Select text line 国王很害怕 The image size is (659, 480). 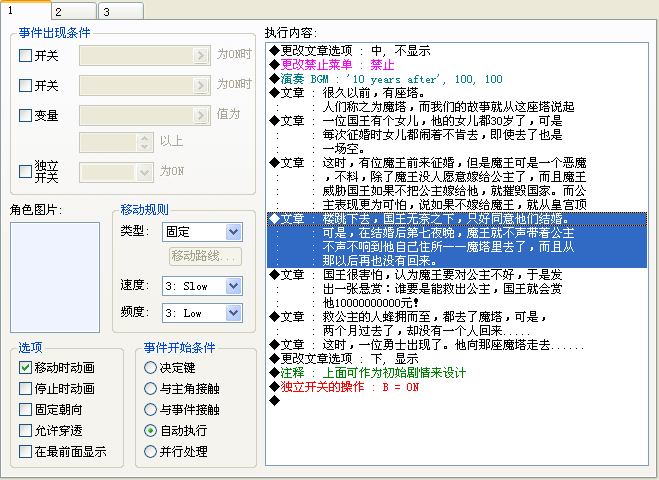coord(457,275)
